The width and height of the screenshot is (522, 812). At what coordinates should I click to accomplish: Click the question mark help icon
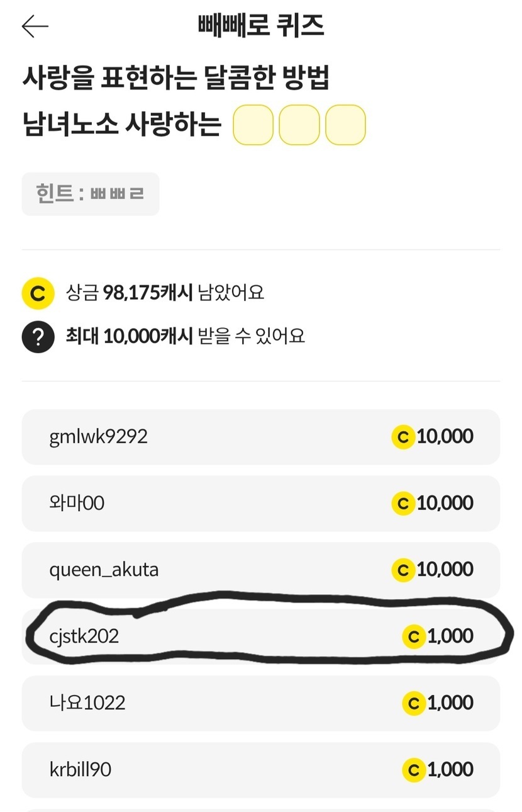coord(37,337)
